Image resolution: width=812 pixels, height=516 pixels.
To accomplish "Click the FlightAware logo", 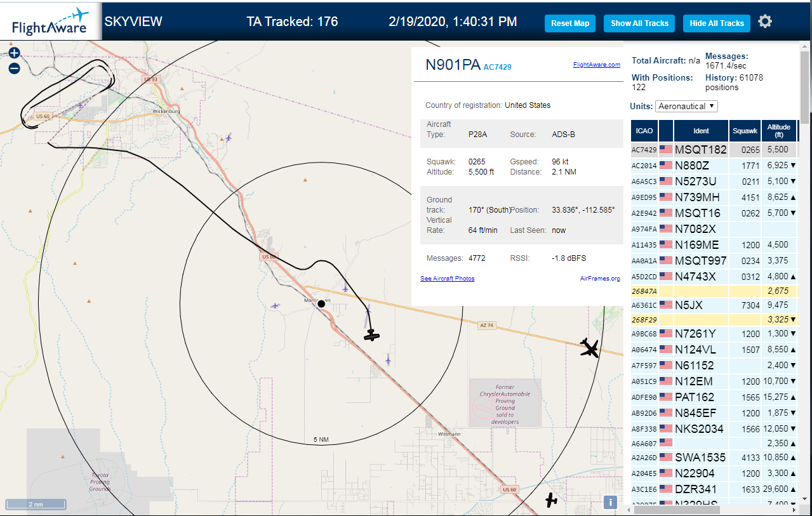I will [51, 20].
